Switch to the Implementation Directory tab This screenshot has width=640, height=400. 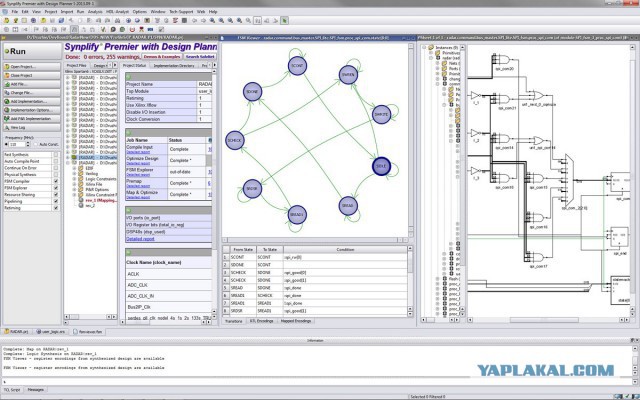tap(174, 65)
